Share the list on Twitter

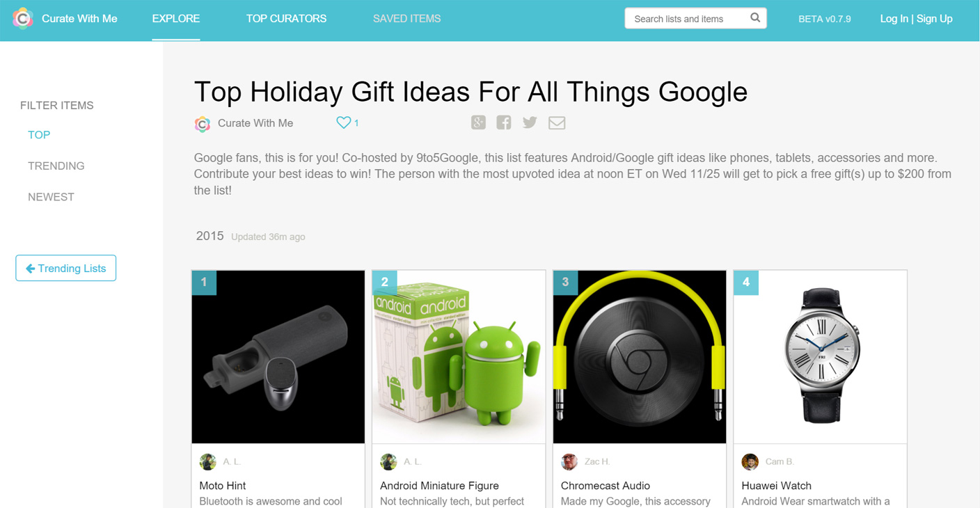[x=530, y=122]
